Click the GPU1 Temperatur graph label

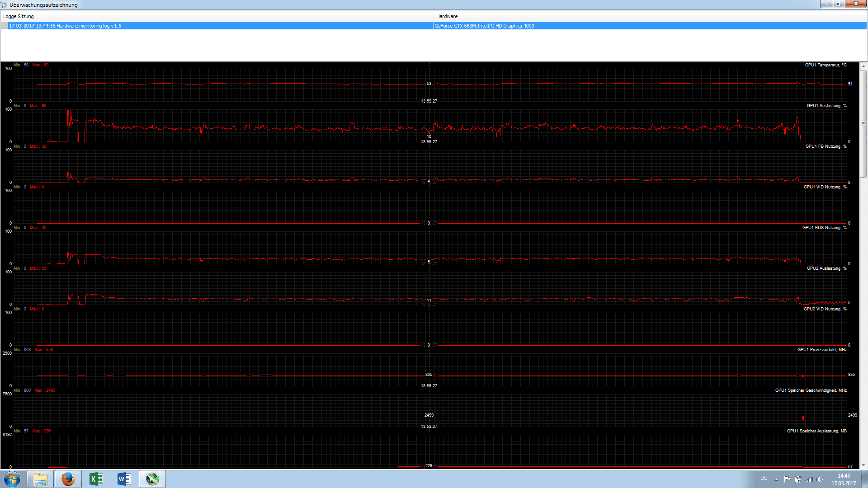tap(826, 65)
